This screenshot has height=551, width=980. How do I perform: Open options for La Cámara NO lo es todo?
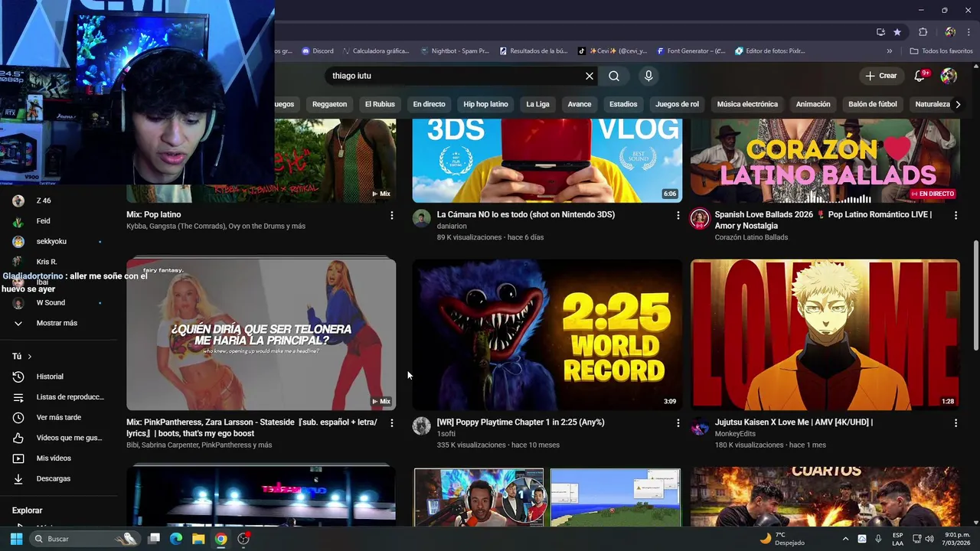point(678,216)
